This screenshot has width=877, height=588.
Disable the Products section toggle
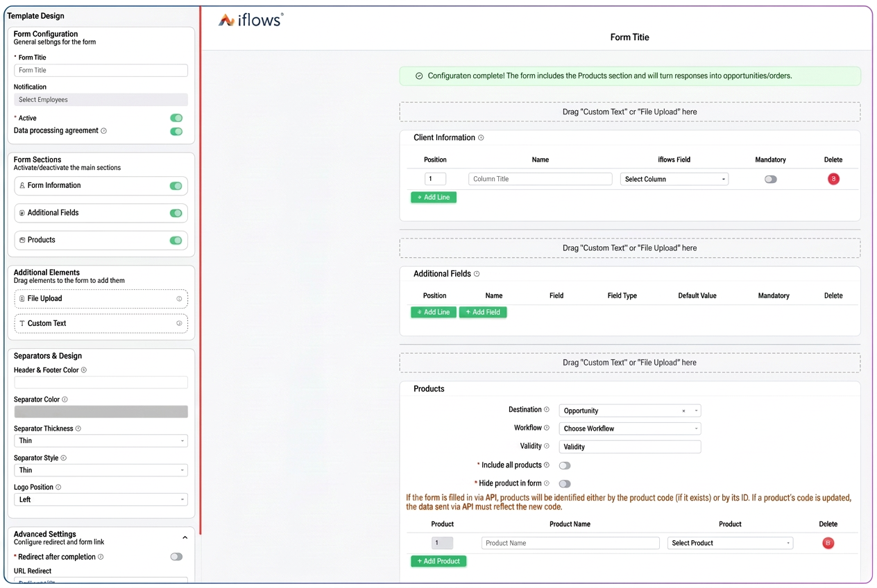coord(176,240)
